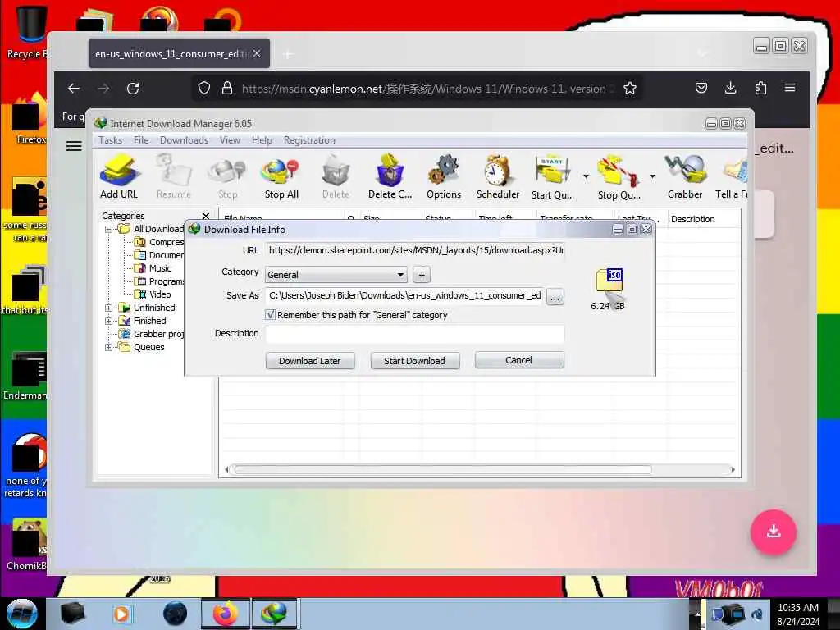This screenshot has width=840, height=630.
Task: Toggle Remember this path checkbox
Action: click(270, 315)
